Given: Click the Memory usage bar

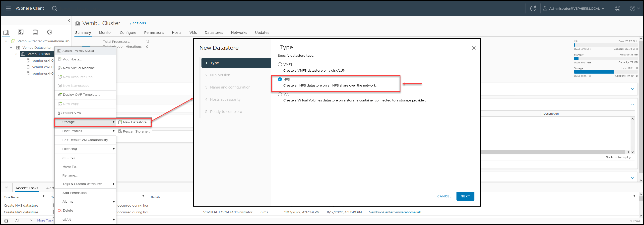Looking at the screenshot, I should point(606,58).
